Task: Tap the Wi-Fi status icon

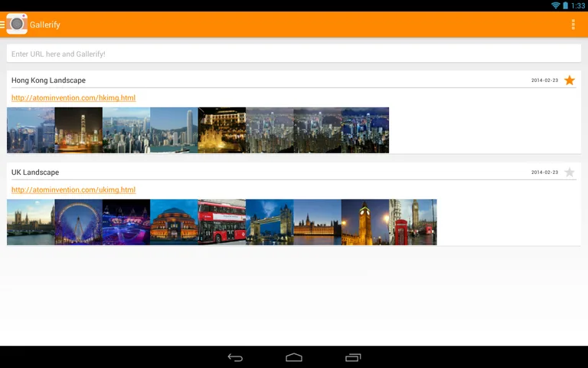Action: click(x=555, y=5)
